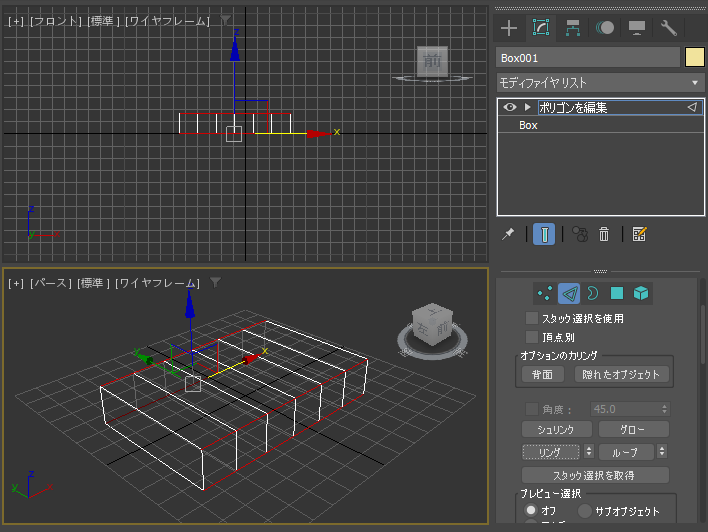Open the モディファイヤ リスト dropdown
This screenshot has height=532, width=708.
tap(601, 83)
